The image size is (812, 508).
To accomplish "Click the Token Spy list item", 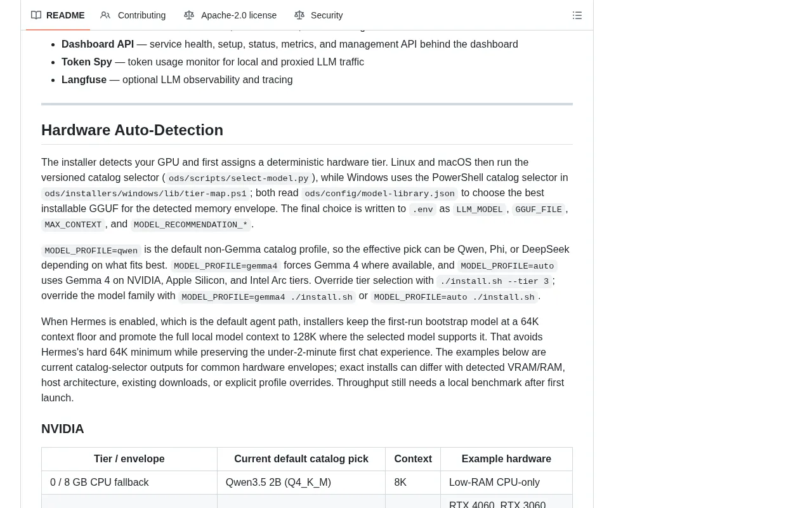I will pos(213,62).
